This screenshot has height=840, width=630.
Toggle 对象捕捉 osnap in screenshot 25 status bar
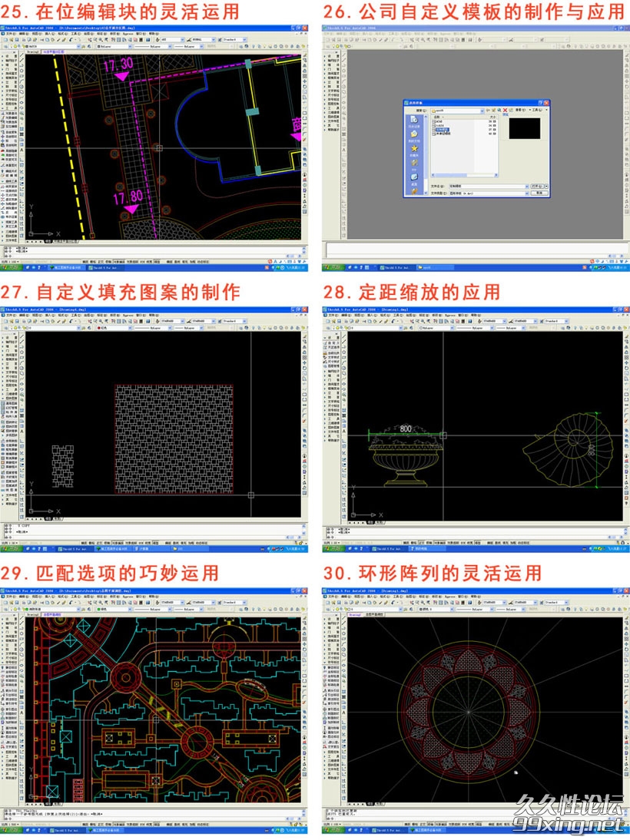click(118, 261)
